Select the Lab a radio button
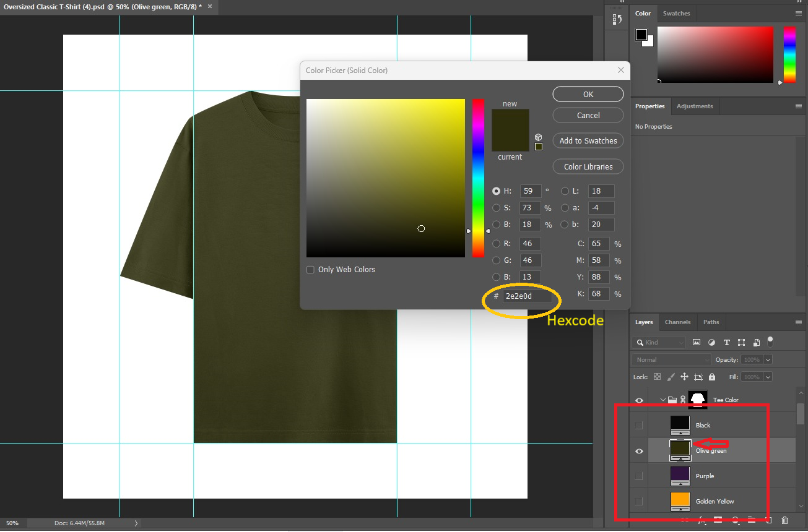 point(565,208)
